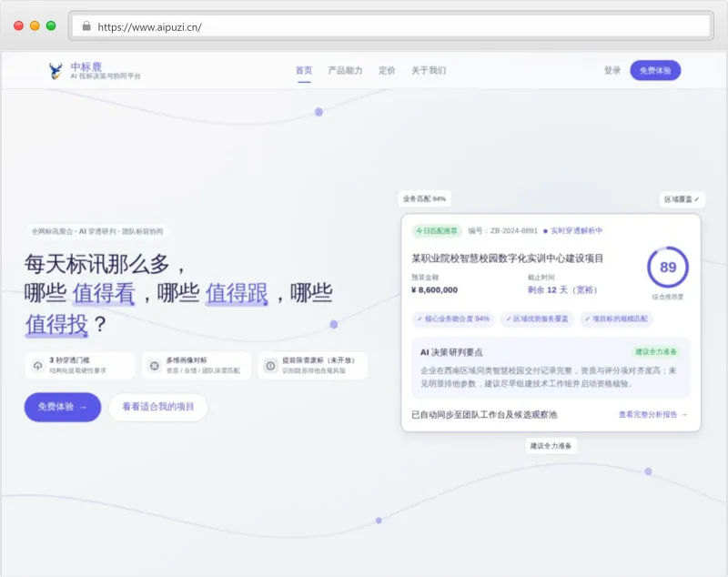The height and width of the screenshot is (577, 728).
Task: Click the floating 业务匹配 94% badge
Action: [x=424, y=198]
